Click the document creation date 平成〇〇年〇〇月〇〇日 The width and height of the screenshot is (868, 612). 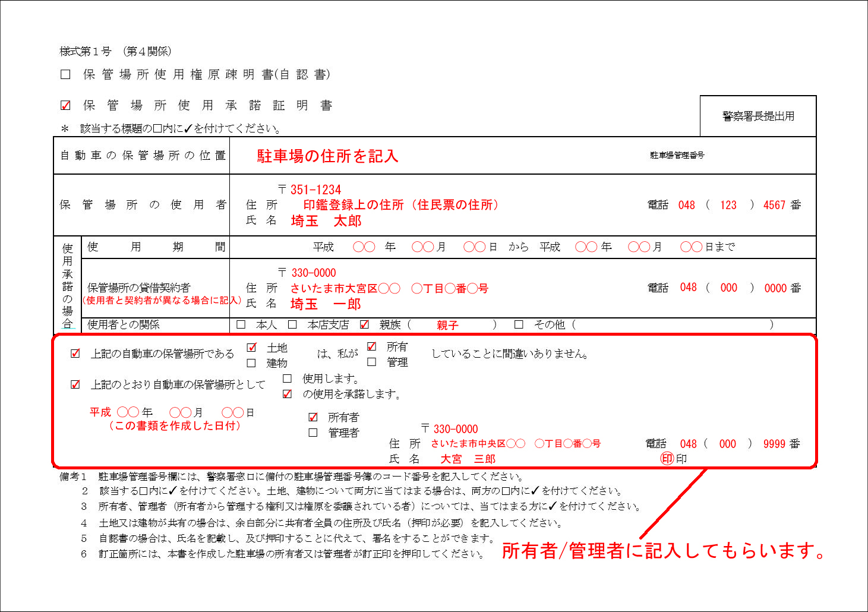pyautogui.click(x=172, y=412)
